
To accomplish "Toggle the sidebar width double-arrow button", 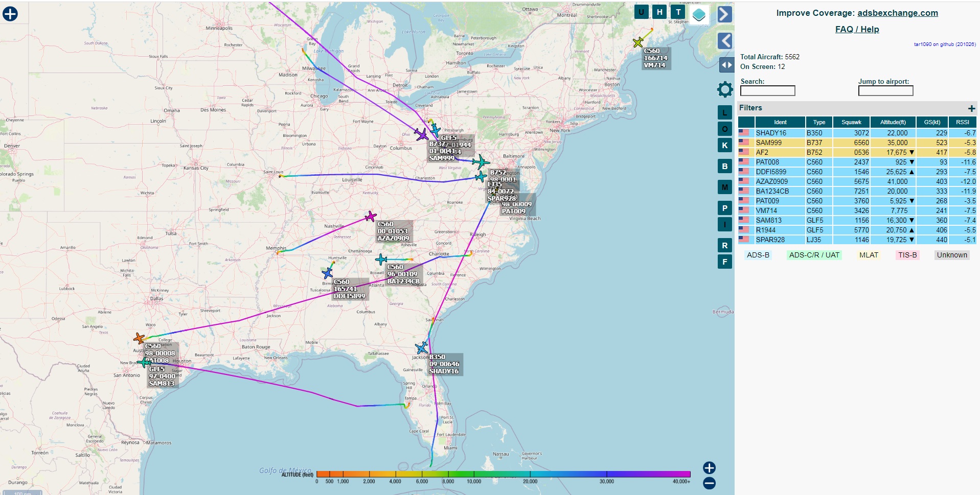I will pyautogui.click(x=726, y=65).
